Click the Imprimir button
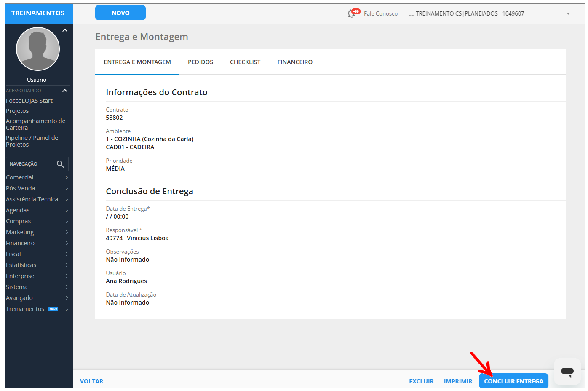This screenshot has height=391, width=588. [458, 381]
